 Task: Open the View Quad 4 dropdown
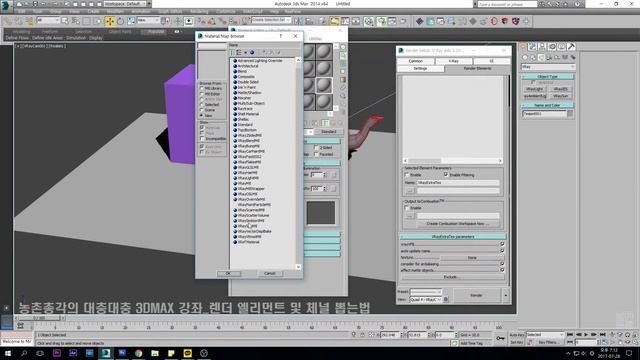tap(426, 299)
